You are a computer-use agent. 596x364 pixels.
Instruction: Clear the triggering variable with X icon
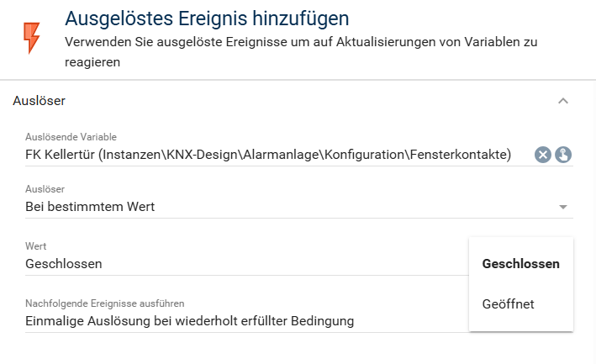pyautogui.click(x=543, y=155)
